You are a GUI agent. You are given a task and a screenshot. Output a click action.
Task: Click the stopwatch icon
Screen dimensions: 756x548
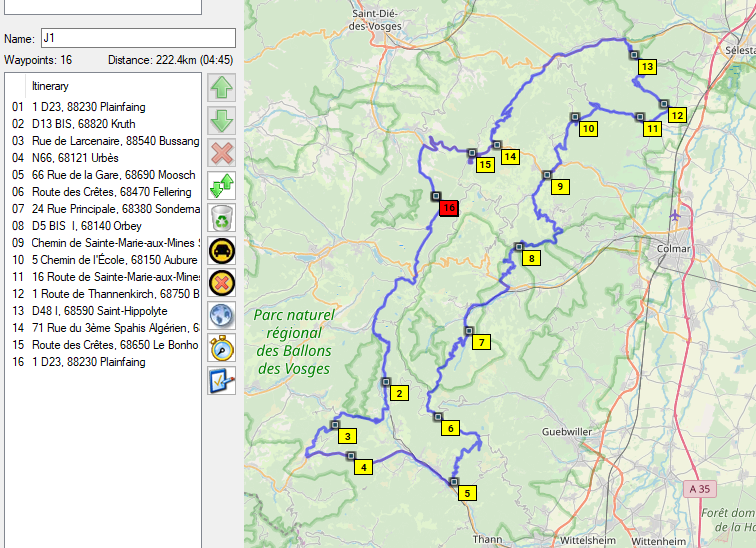click(x=221, y=348)
